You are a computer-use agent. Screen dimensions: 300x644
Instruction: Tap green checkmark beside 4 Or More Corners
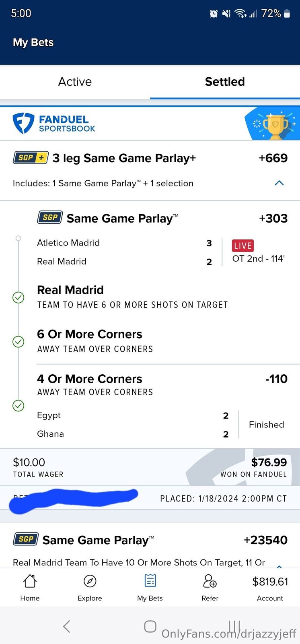pyautogui.click(x=18, y=405)
